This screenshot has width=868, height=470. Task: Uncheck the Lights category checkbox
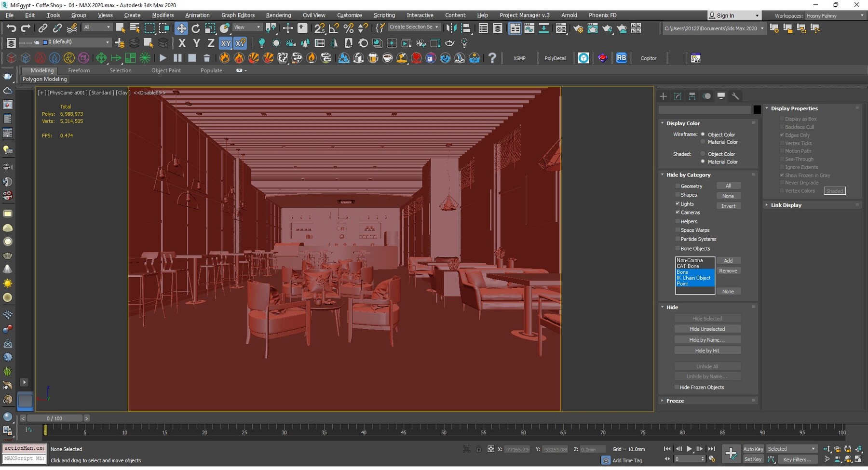678,204
